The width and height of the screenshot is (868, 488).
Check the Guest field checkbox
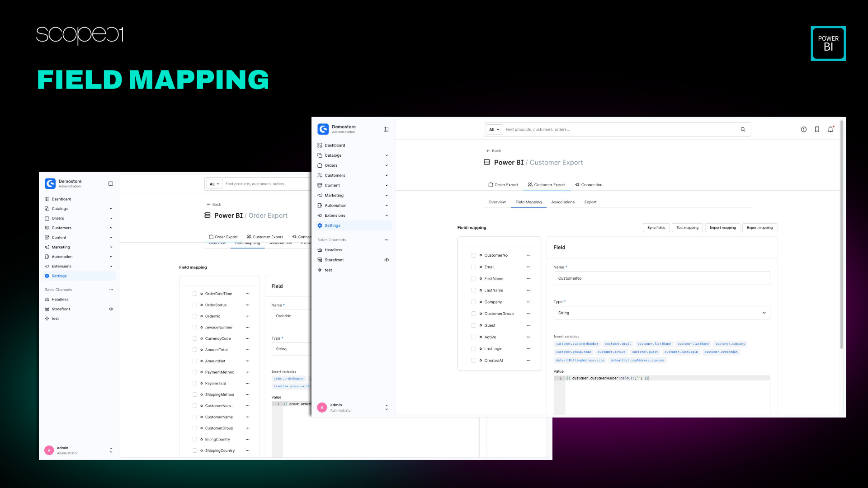[x=473, y=325]
